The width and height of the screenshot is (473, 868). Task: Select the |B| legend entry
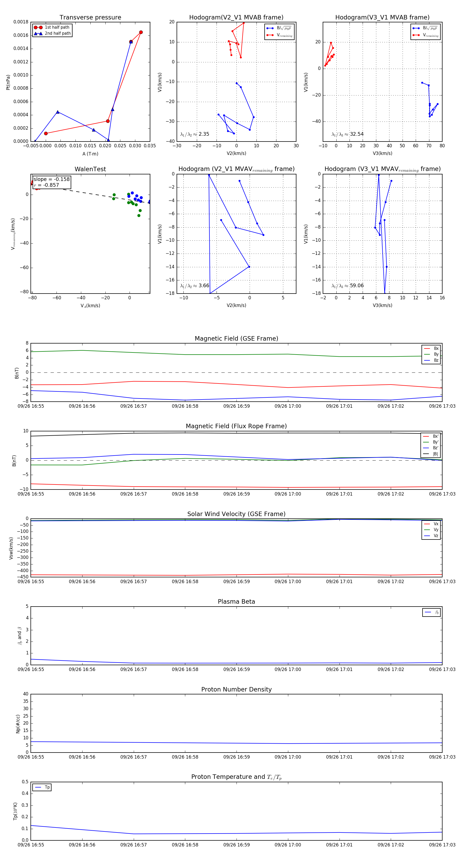click(x=431, y=454)
